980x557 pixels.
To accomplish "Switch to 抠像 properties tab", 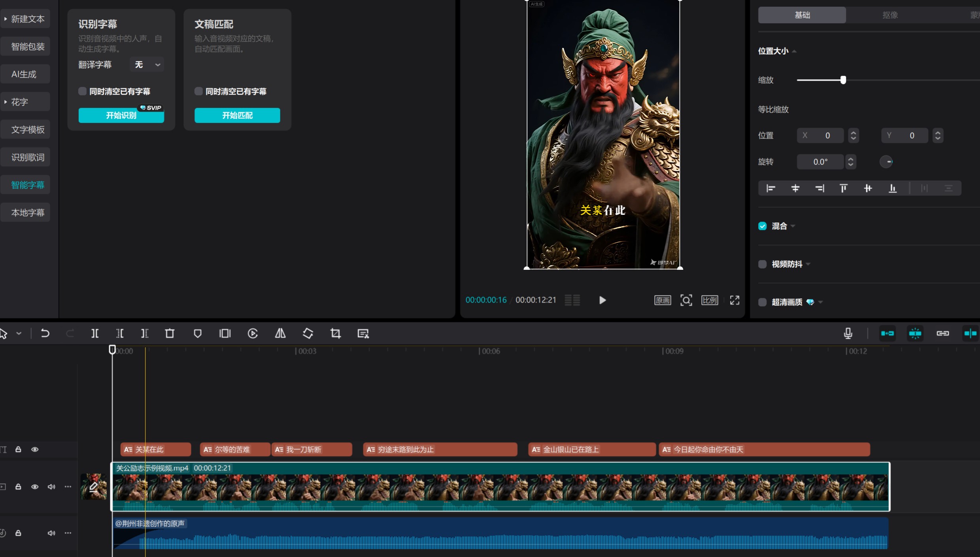I will pos(890,15).
